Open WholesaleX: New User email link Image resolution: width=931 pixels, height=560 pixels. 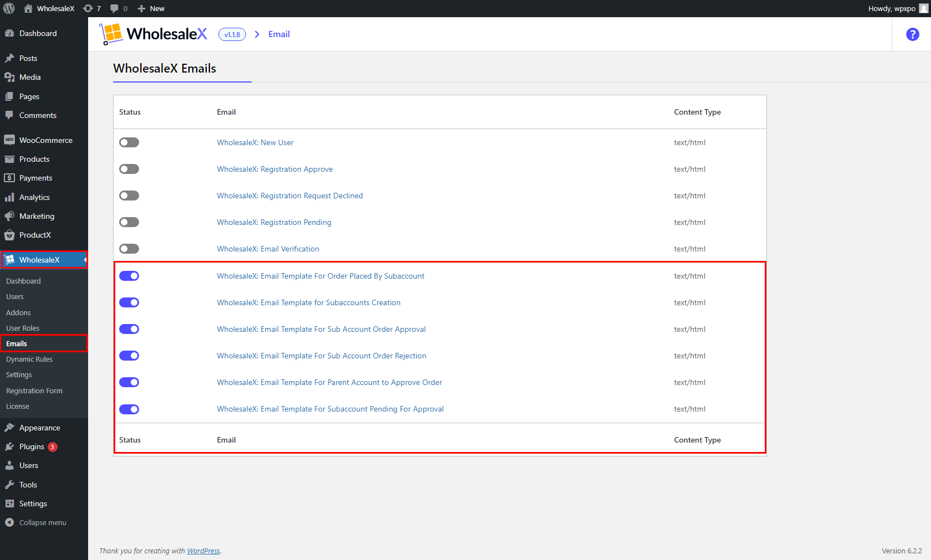coord(255,142)
